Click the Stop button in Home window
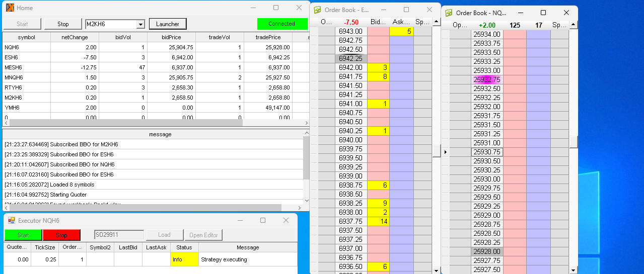644x274 pixels. pos(63,24)
